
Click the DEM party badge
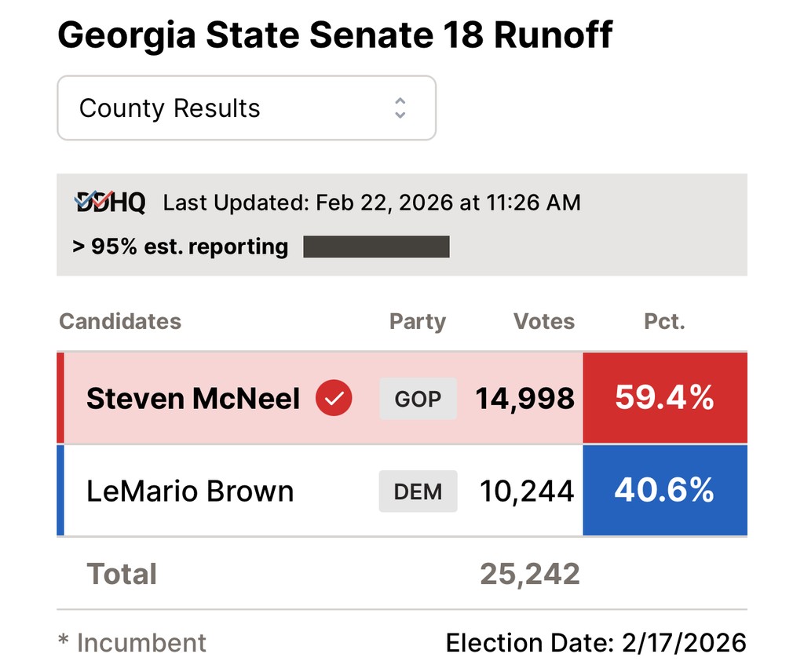pyautogui.click(x=418, y=491)
